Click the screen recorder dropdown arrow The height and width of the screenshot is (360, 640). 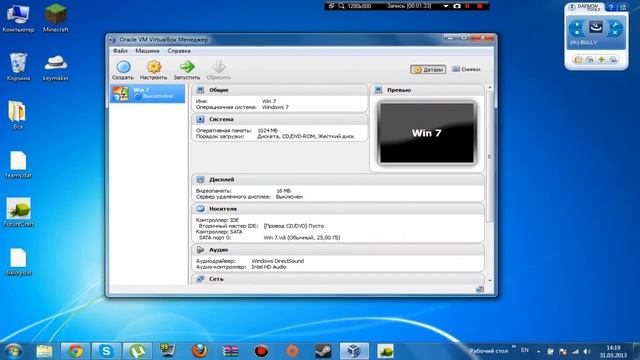446,6
